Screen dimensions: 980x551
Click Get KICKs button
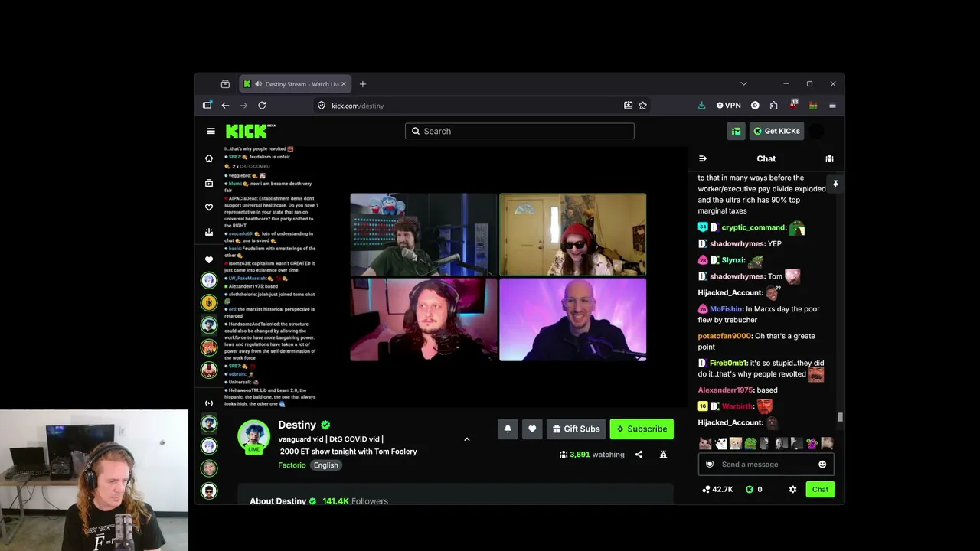pos(776,131)
